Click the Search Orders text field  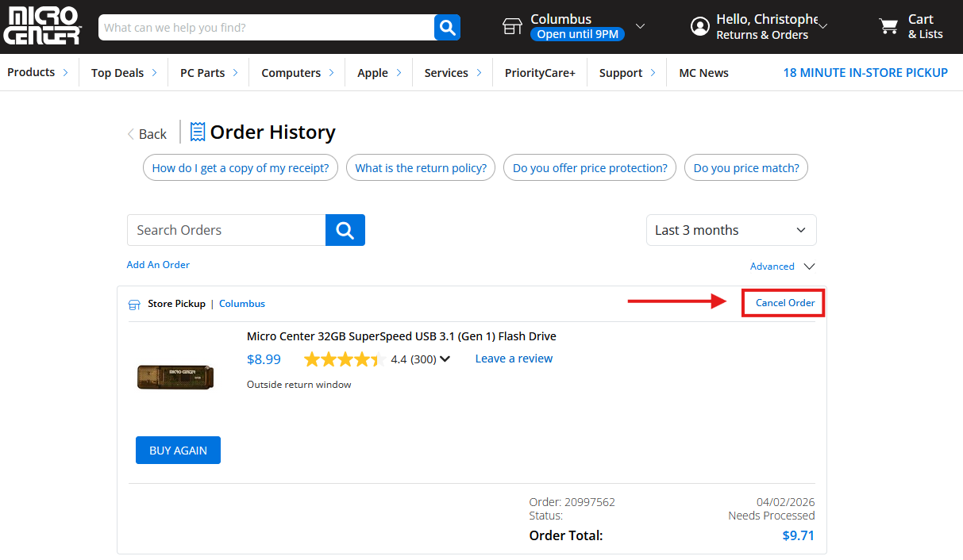click(x=226, y=230)
